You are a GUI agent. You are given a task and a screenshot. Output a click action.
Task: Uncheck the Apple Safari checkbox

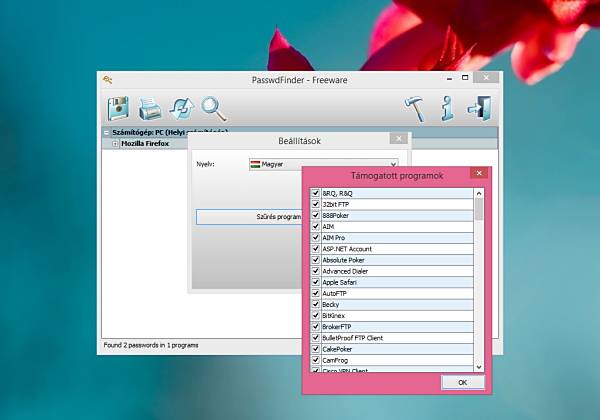(315, 282)
